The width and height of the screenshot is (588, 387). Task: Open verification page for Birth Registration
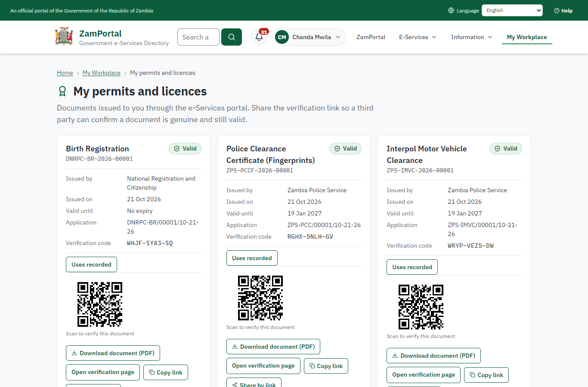pyautogui.click(x=103, y=372)
